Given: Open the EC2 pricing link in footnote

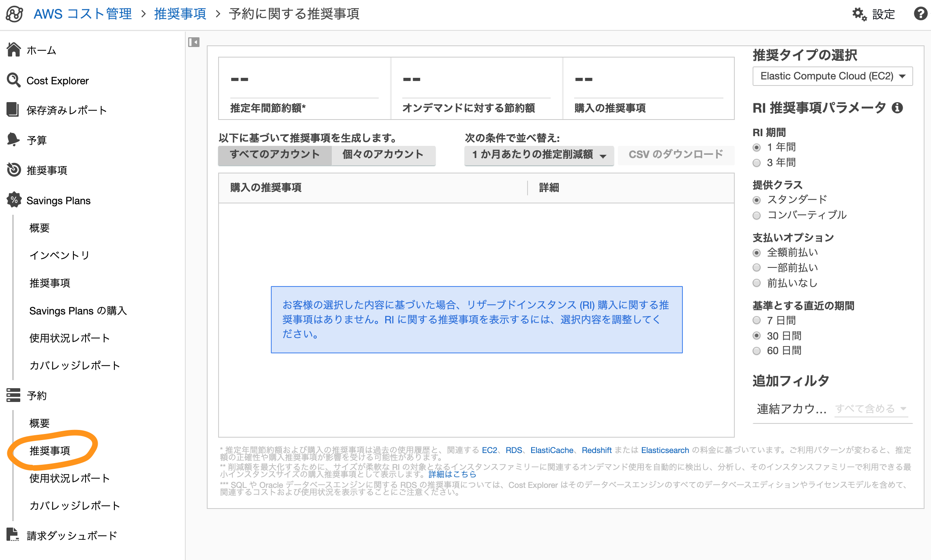Looking at the screenshot, I should (489, 450).
